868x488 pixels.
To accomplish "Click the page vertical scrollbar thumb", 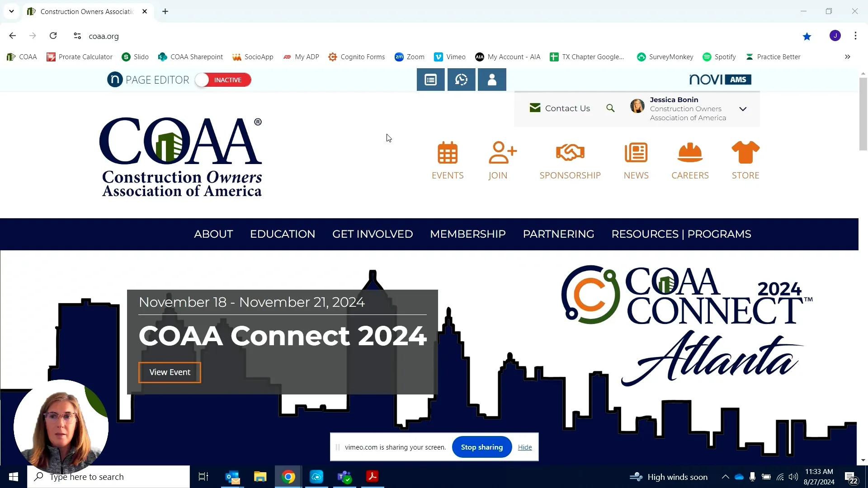I will coord(863,113).
